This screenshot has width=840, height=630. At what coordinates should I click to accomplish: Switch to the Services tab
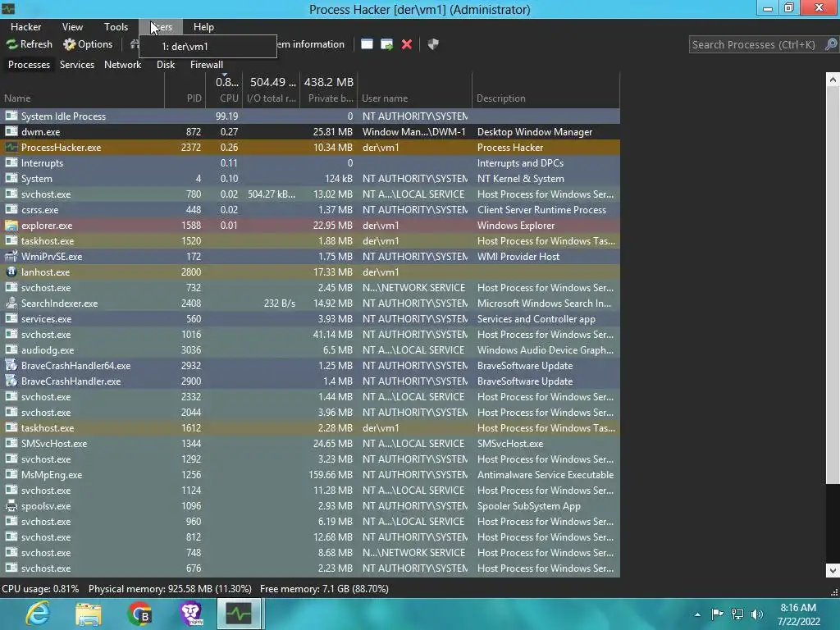(x=76, y=64)
